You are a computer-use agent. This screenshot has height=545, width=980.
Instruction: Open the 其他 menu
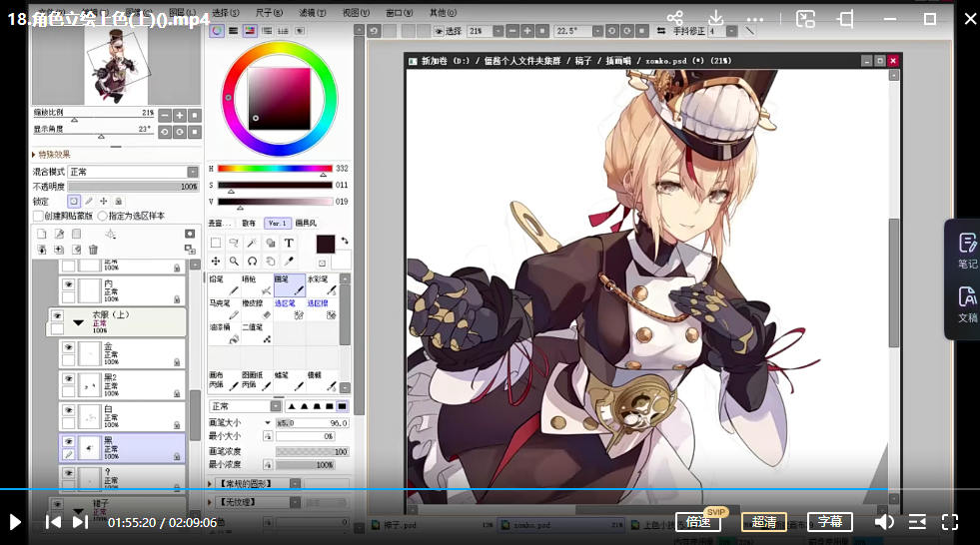click(437, 13)
